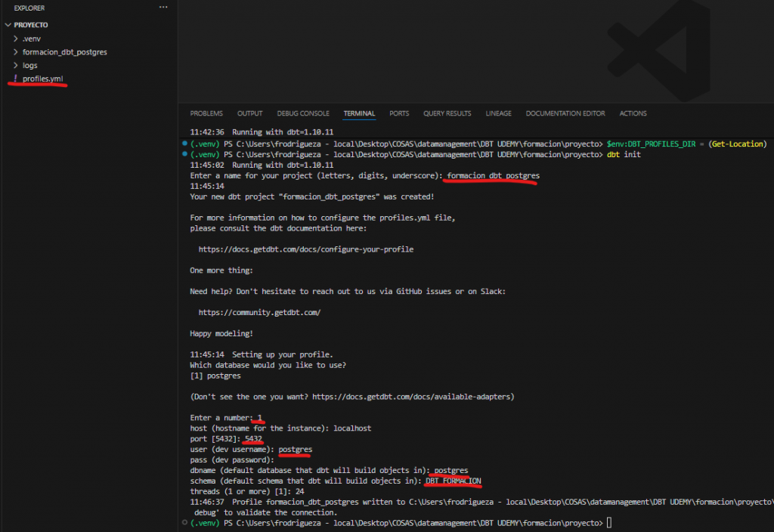Click blue marker beside the DBT_PROFILES_DIR command
This screenshot has height=532, width=774.
click(x=184, y=144)
